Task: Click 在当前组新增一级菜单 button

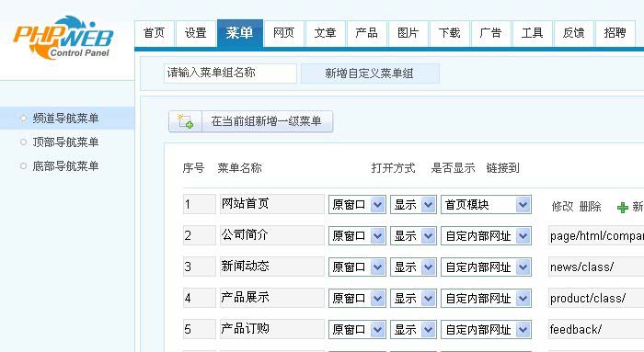Action: (x=250, y=121)
